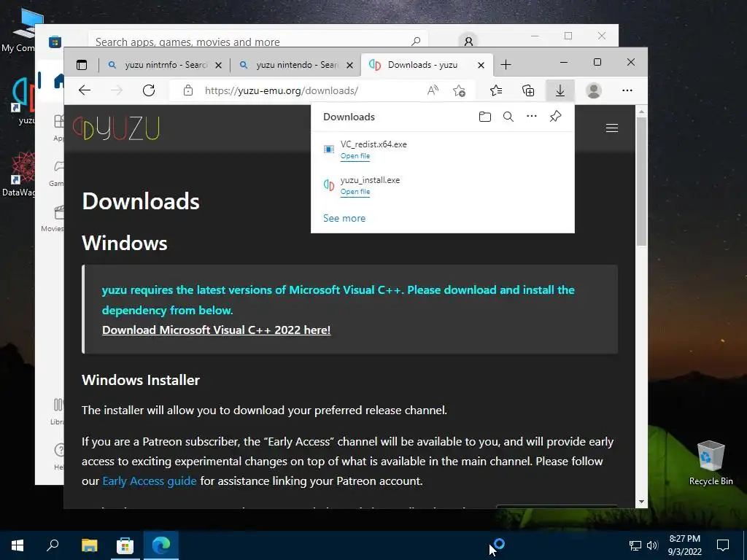
Task: Open taskbar search magnifier
Action: click(x=53, y=545)
